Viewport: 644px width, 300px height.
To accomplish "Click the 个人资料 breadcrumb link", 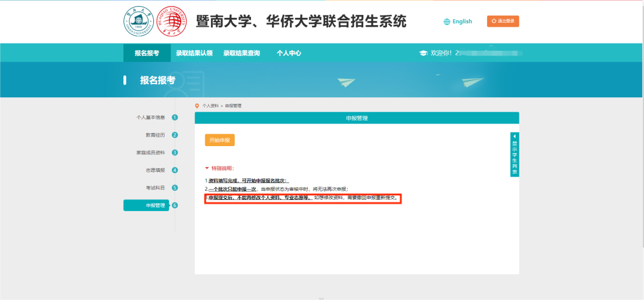I will pos(210,106).
